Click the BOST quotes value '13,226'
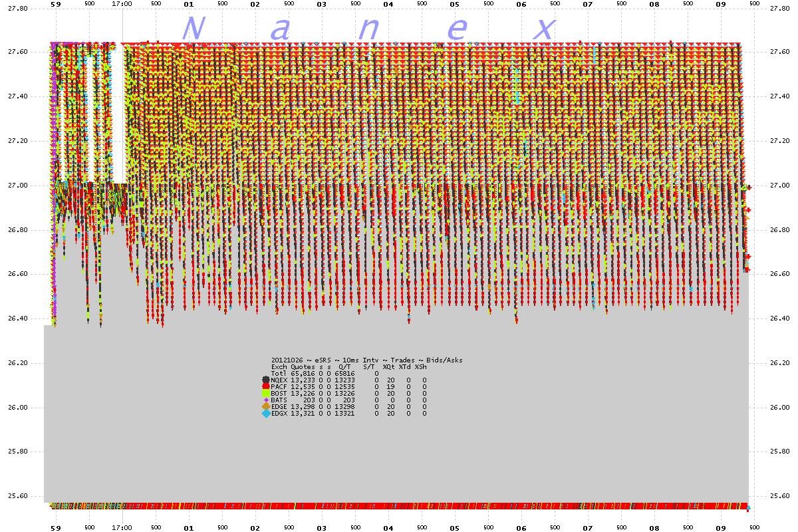The height and width of the screenshot is (532, 798). (303, 393)
